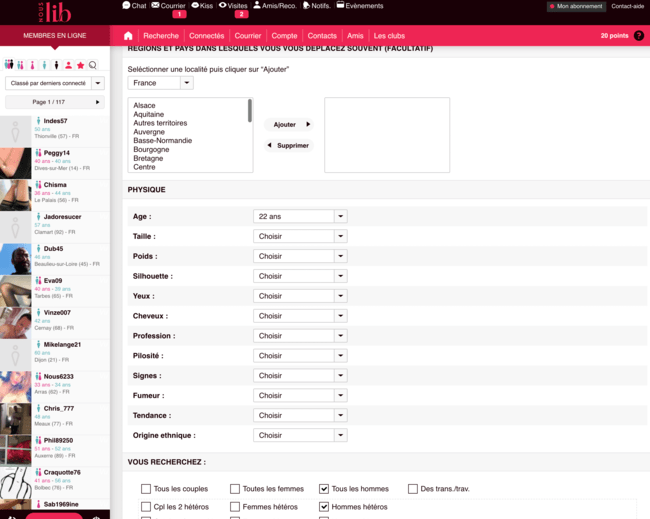
Task: Open Notifs. bell icon
Action: pos(306,5)
